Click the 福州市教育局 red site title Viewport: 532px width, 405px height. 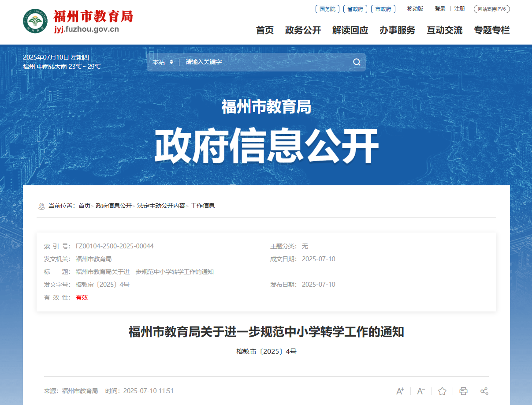click(x=93, y=16)
